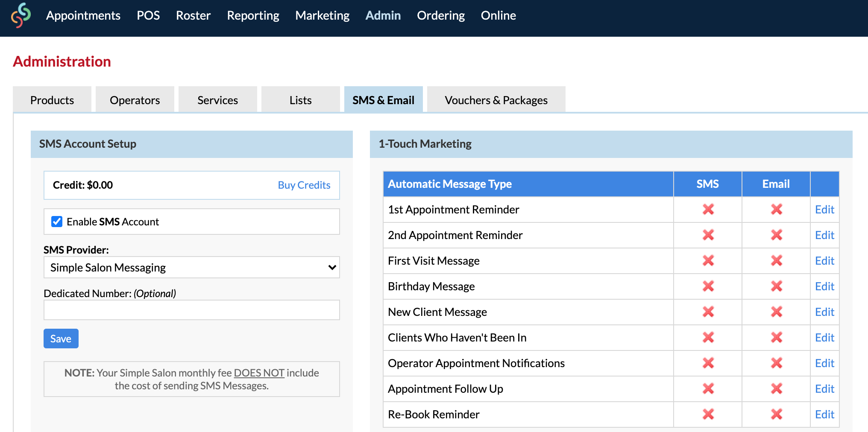Click SMS red cross for 1st Appointment Reminder
Screen dimensions: 868x432
point(708,209)
